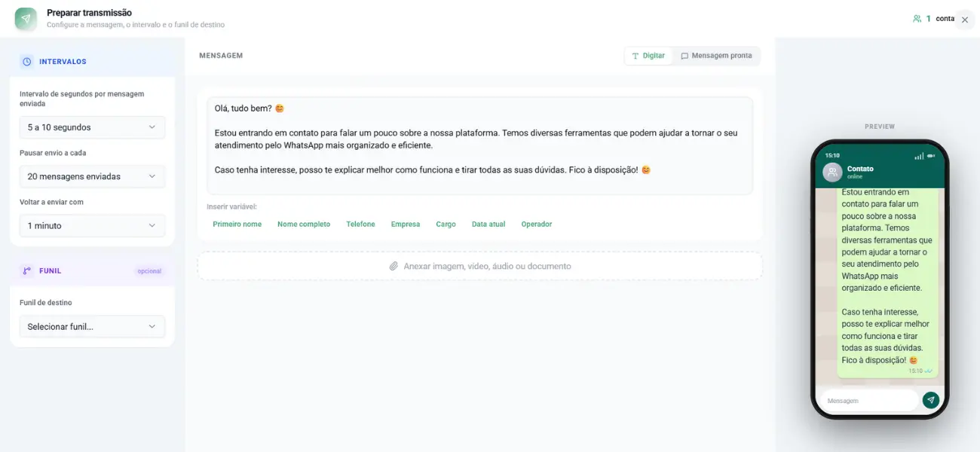Image resolution: width=980 pixels, height=452 pixels.
Task: Click the paperclip attachment icon
Action: [x=394, y=266]
